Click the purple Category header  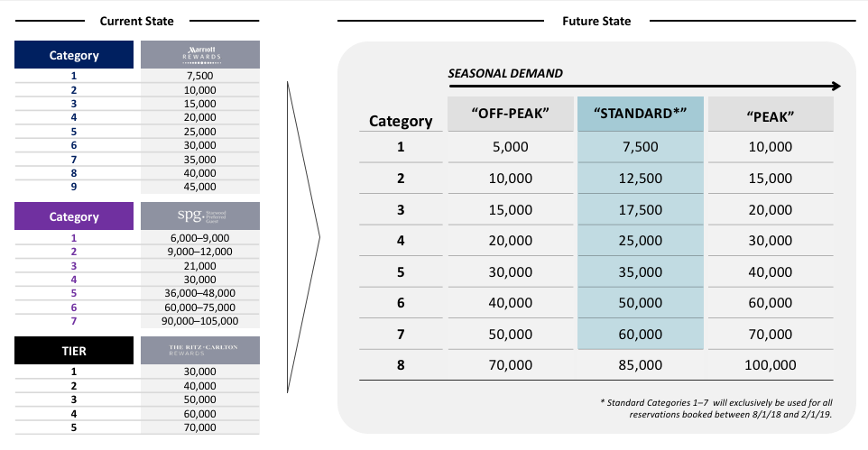pos(74,216)
